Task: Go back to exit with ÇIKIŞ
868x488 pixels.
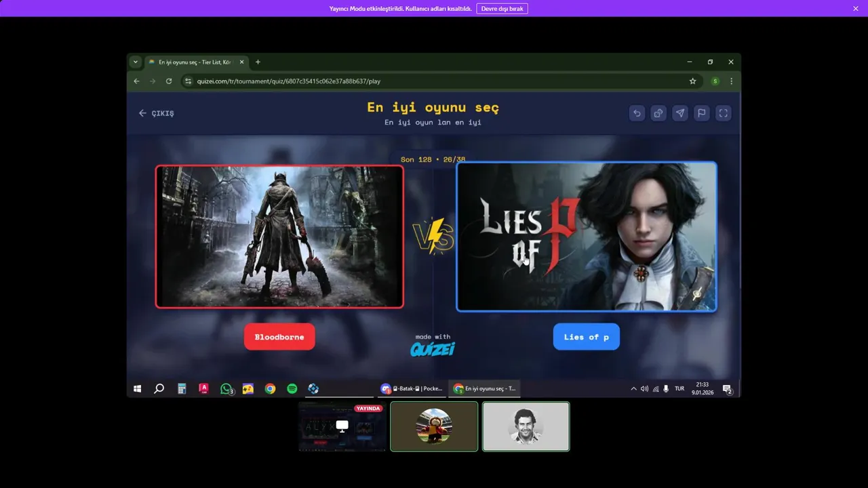Action: pyautogui.click(x=157, y=113)
